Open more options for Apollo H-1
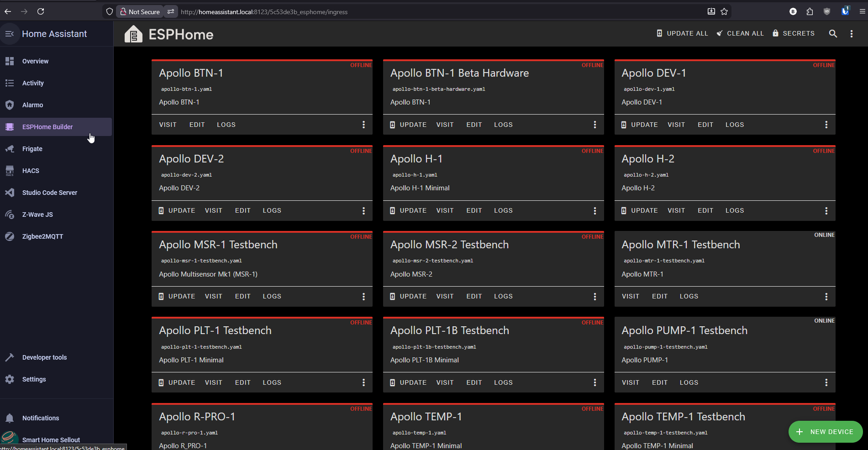This screenshot has width=868, height=450. [594, 211]
